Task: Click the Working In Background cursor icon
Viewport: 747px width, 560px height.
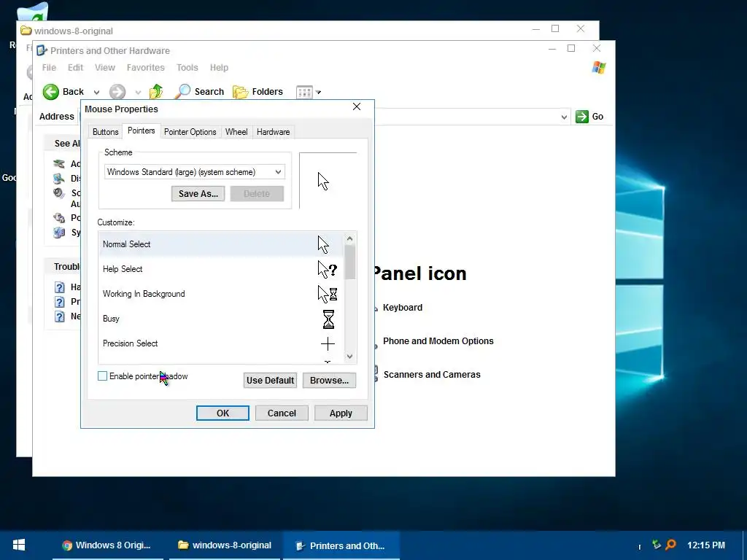Action: click(x=328, y=294)
